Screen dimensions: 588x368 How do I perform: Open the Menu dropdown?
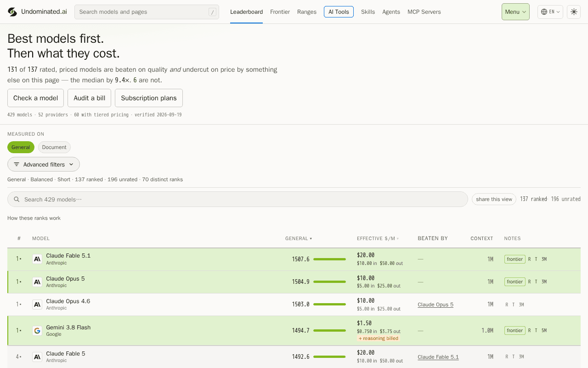(515, 12)
